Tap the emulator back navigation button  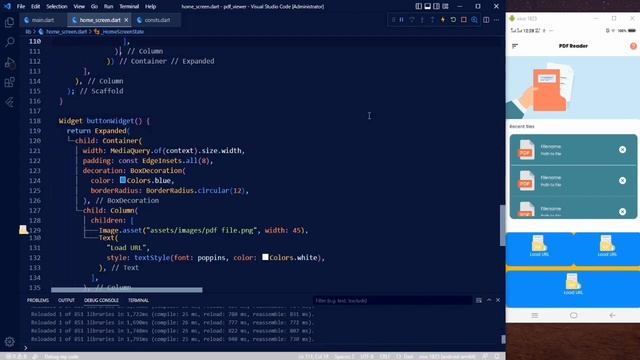point(612,316)
